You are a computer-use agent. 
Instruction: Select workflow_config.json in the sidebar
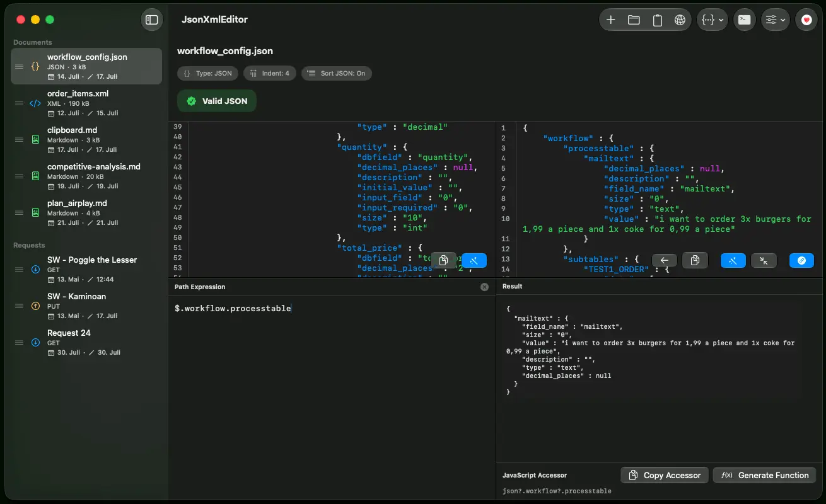[86, 66]
